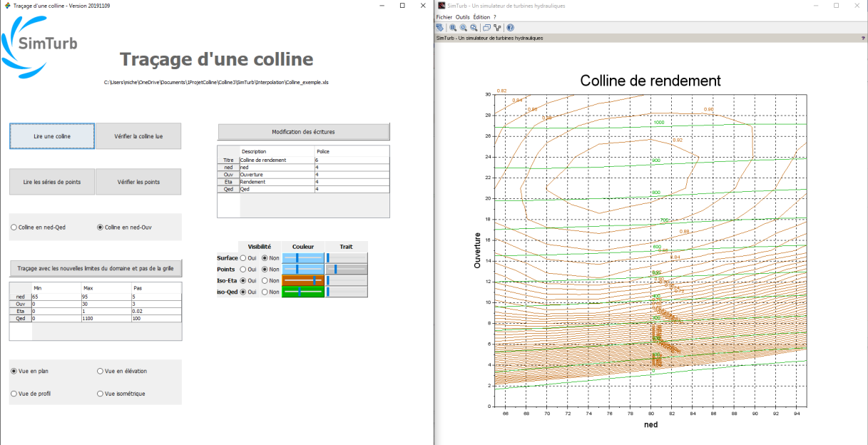Switch to Vue isométrique
The width and height of the screenshot is (868, 445).
(x=100, y=394)
